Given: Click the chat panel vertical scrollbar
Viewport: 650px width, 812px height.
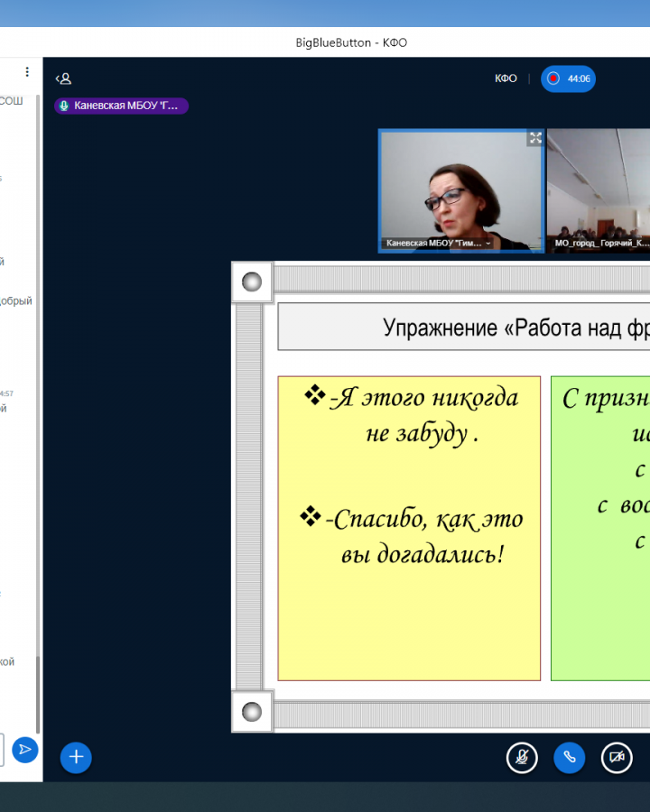Looking at the screenshot, I should click(38, 406).
